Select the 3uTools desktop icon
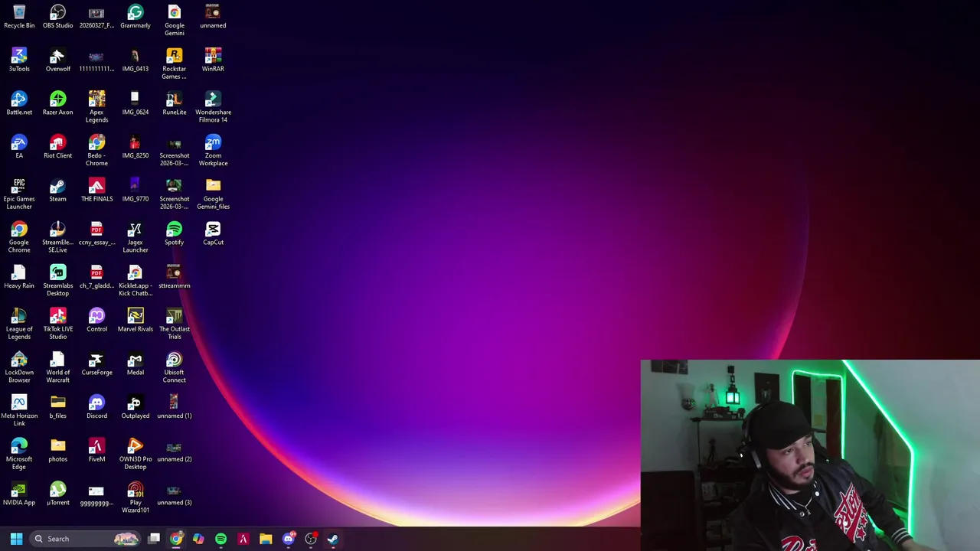 (x=19, y=60)
